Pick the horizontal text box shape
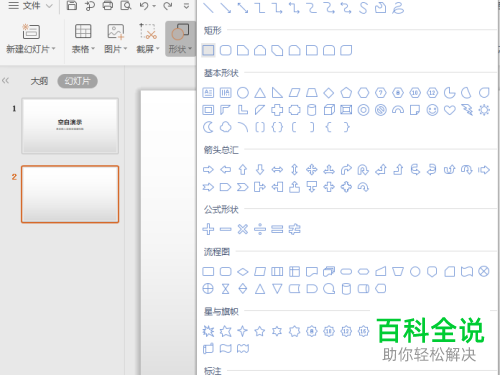 (208, 93)
